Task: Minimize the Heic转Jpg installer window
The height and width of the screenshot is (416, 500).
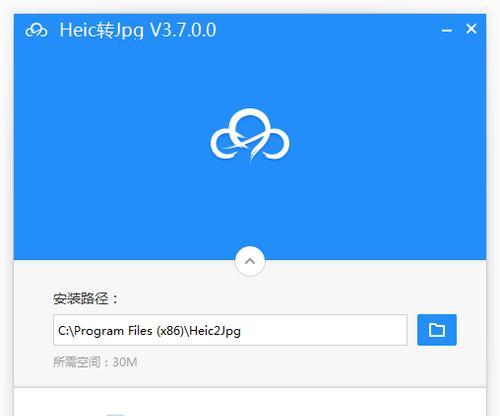Action: 447,30
